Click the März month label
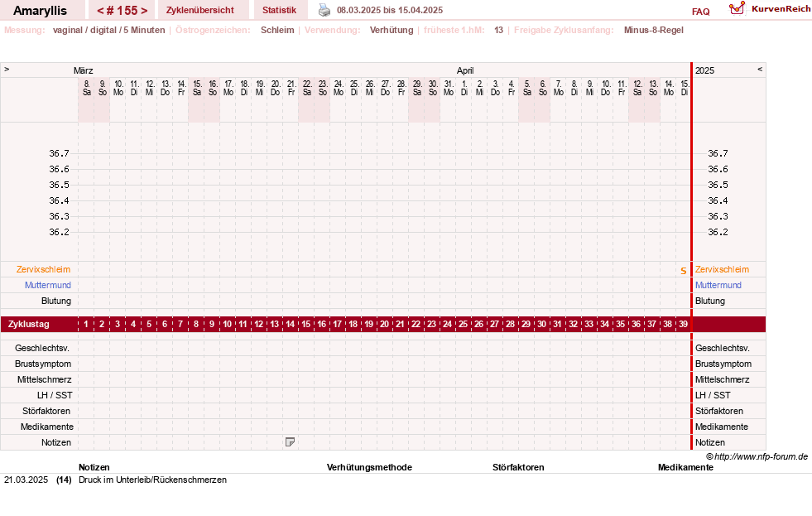This screenshot has width=812, height=516. 84,70
